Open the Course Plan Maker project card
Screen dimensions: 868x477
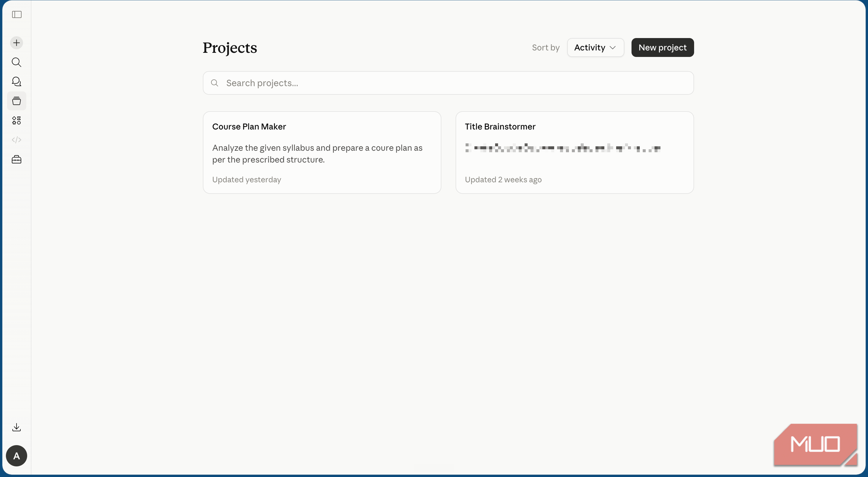click(322, 153)
